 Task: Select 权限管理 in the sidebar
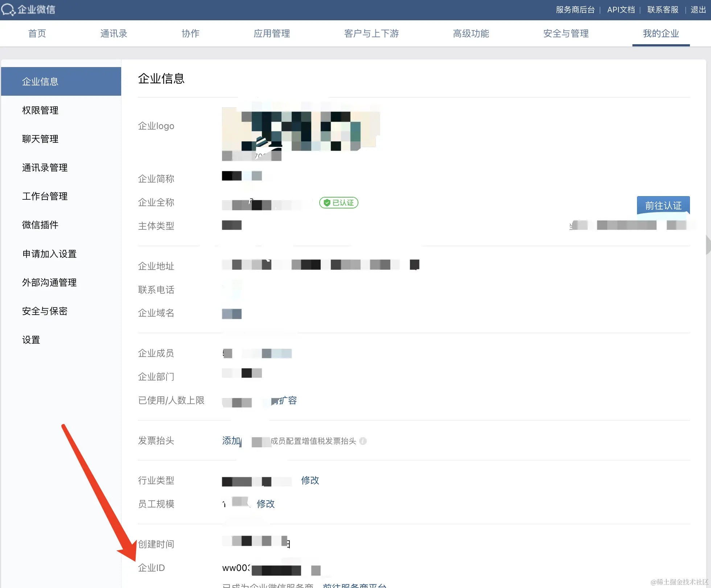[x=40, y=110]
